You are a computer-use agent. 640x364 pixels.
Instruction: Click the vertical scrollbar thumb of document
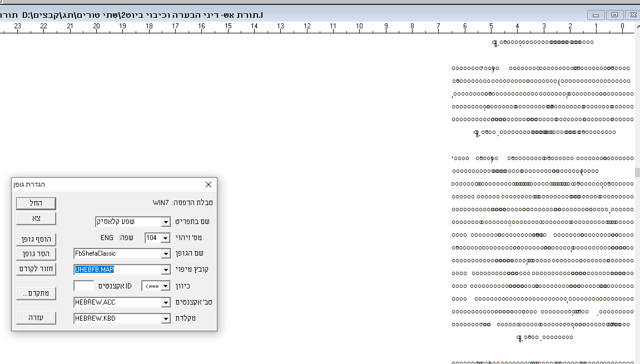[x=637, y=172]
